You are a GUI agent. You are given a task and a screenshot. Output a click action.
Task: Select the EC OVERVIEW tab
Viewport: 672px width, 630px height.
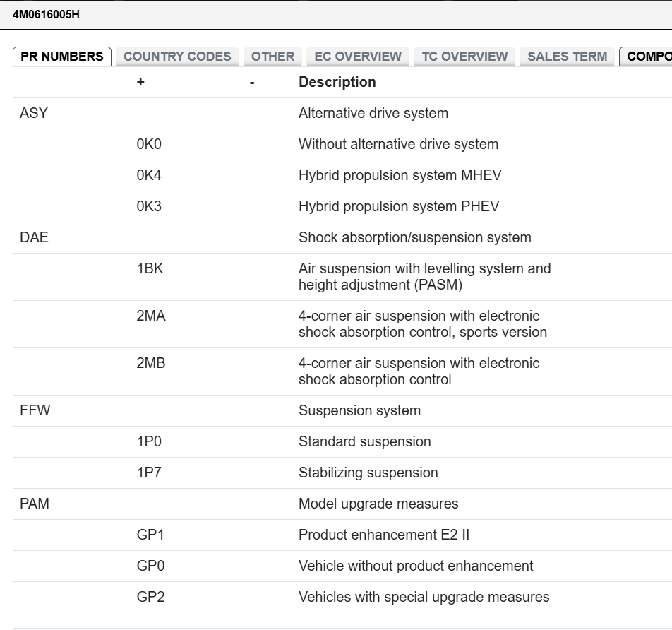tap(358, 57)
